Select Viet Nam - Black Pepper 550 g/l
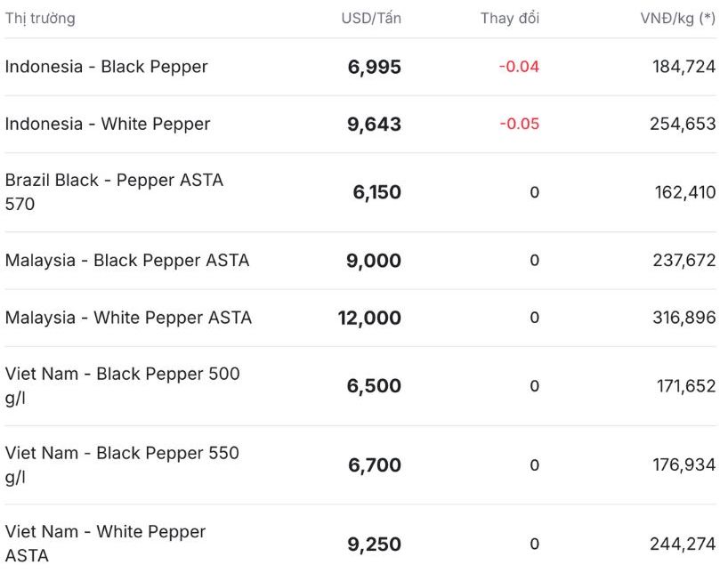Screen dimensions: 728x581 coord(123,464)
